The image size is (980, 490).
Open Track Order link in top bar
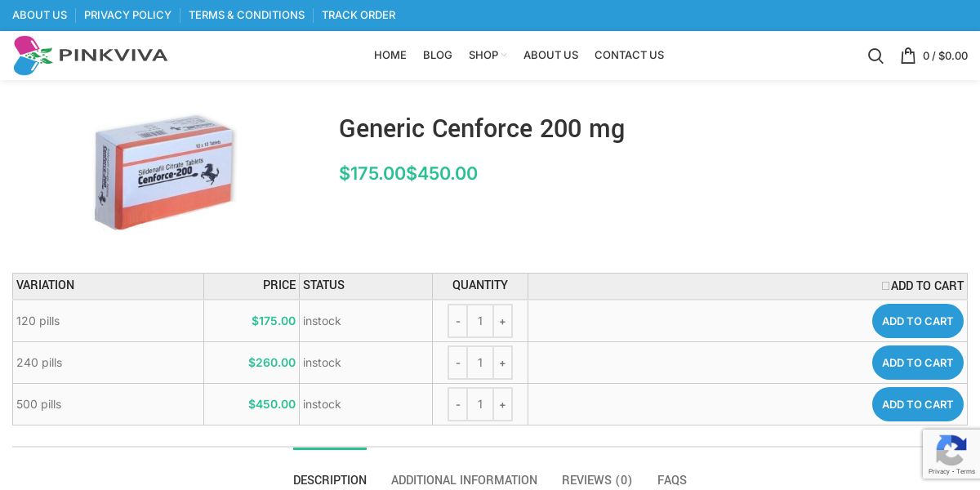tap(359, 15)
